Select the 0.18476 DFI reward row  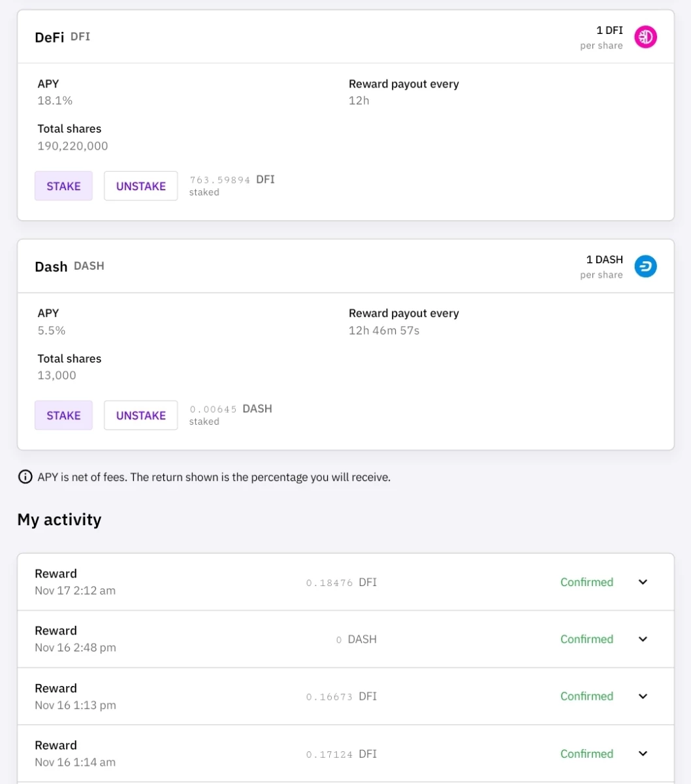345,582
